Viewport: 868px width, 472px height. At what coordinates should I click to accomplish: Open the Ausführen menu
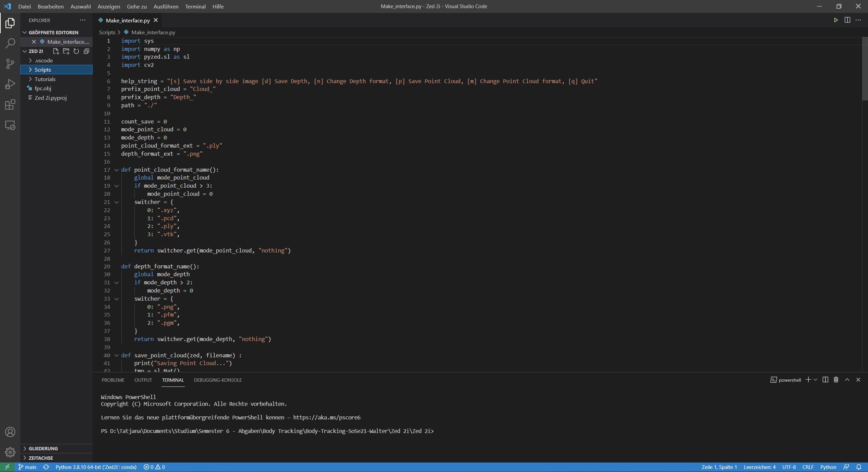point(166,6)
